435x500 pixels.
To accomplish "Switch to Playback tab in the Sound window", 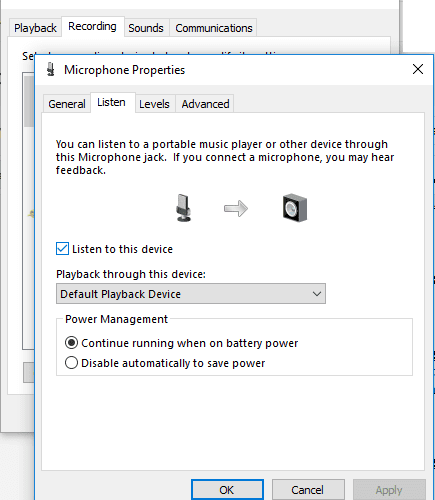I will pyautogui.click(x=35, y=28).
